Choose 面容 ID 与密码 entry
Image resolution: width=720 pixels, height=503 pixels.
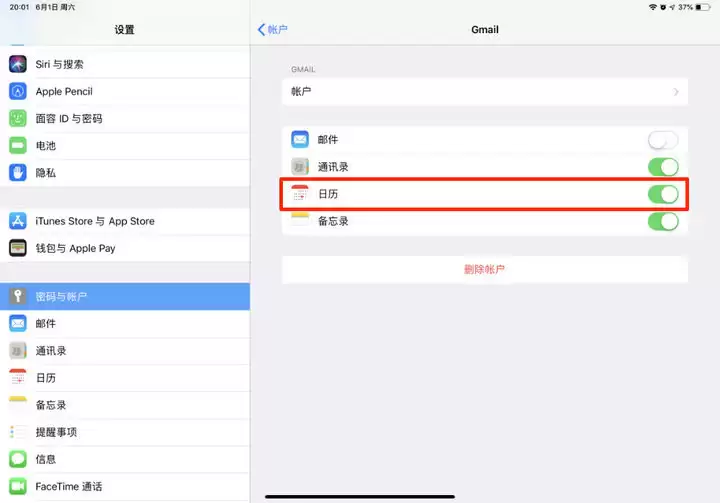[x=125, y=119]
